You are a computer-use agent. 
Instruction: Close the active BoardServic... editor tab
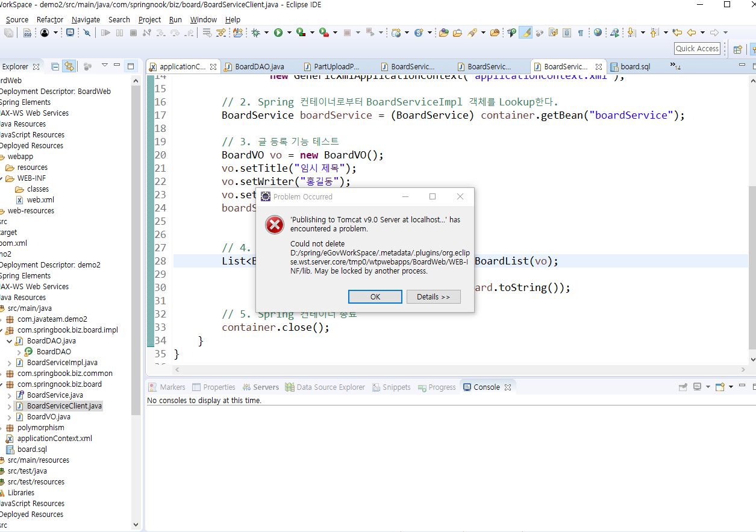click(x=598, y=67)
